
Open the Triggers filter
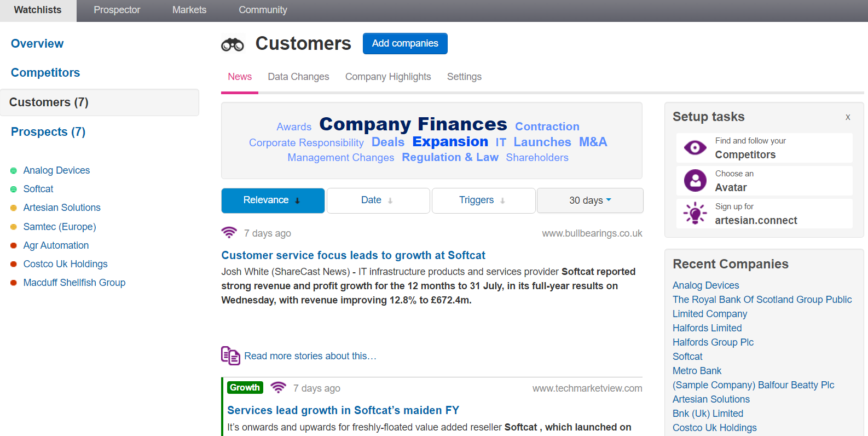(483, 200)
